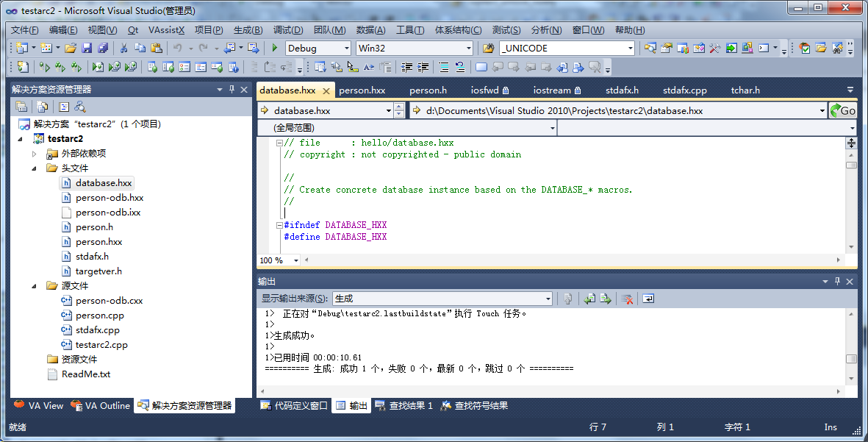Open the 调试(D) menu
868x442 pixels.
(288, 30)
